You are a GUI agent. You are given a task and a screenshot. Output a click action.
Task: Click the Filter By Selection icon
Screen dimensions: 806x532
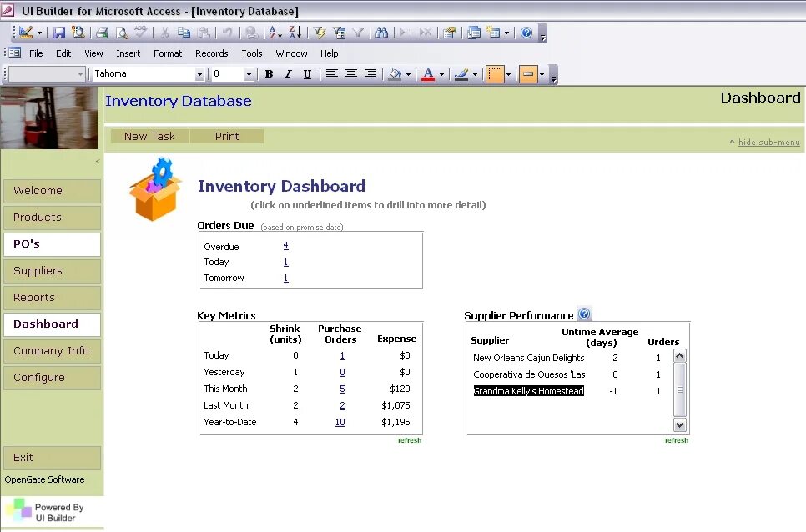coord(320,33)
